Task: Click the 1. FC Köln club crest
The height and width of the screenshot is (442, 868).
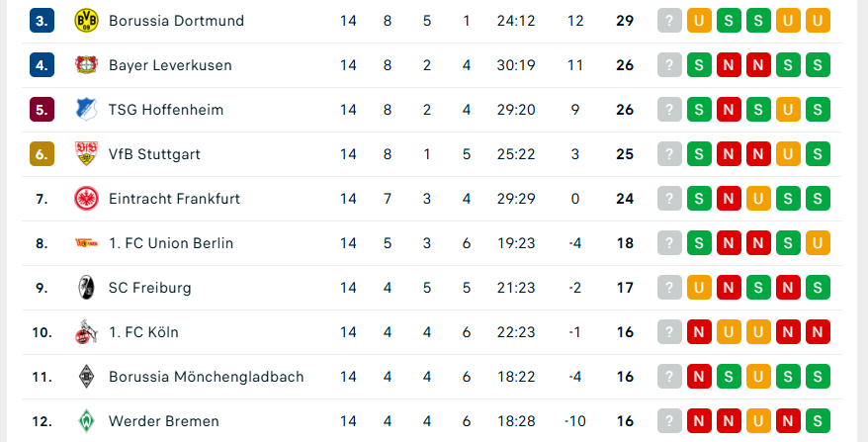Action: [87, 332]
